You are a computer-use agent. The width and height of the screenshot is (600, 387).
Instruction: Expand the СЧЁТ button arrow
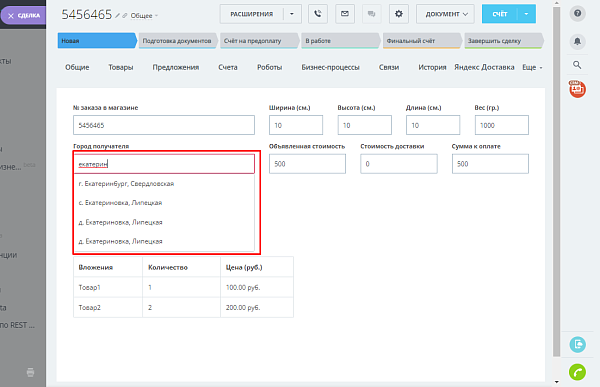tap(527, 14)
